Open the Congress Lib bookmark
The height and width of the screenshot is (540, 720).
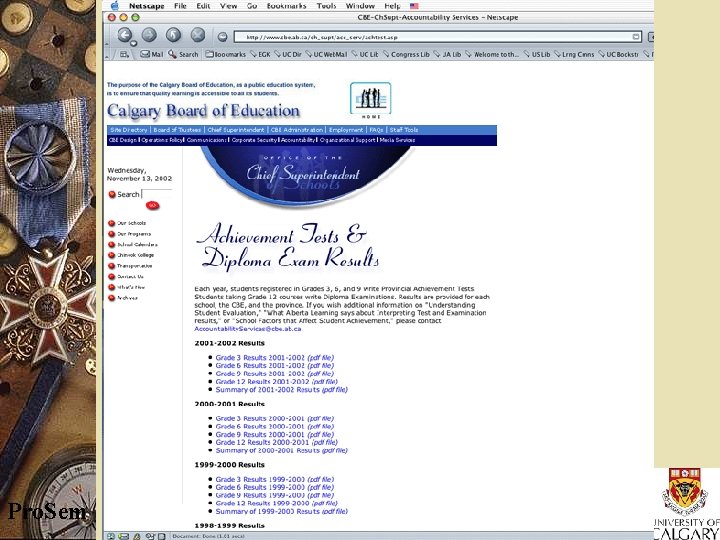(406, 54)
